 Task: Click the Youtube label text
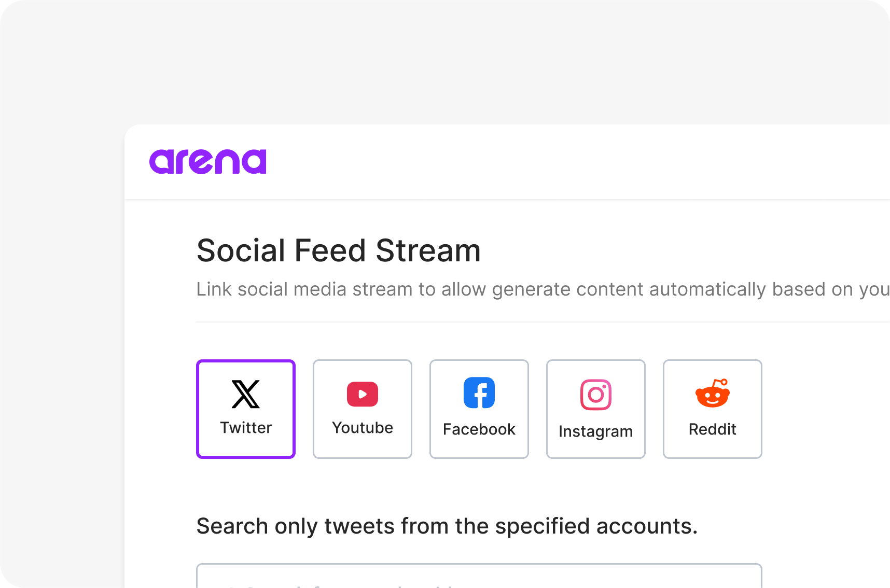363,428
